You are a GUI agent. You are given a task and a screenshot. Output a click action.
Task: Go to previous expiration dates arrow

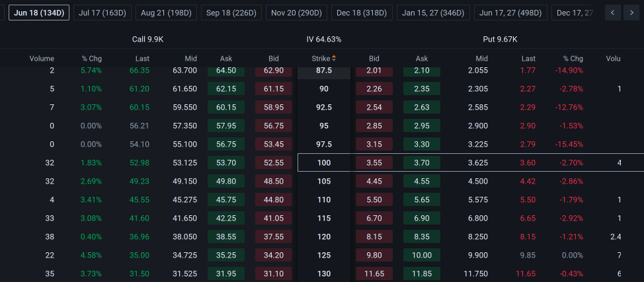pos(613,13)
